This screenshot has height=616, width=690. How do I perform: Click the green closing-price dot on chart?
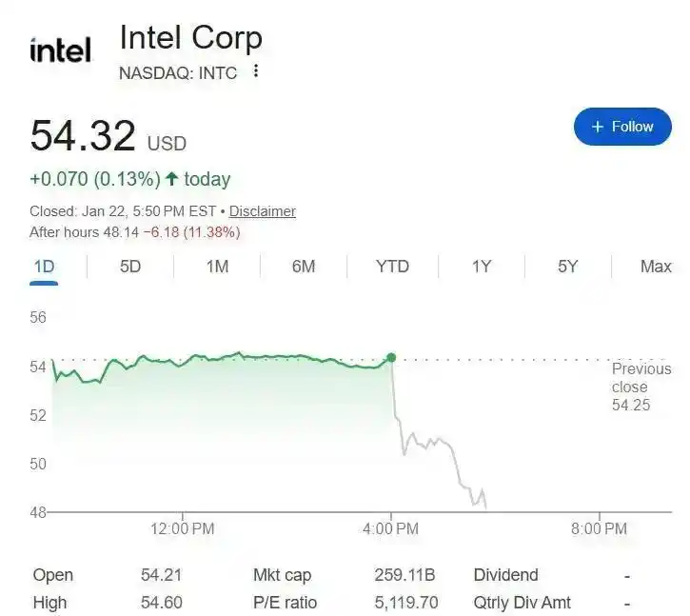click(391, 358)
